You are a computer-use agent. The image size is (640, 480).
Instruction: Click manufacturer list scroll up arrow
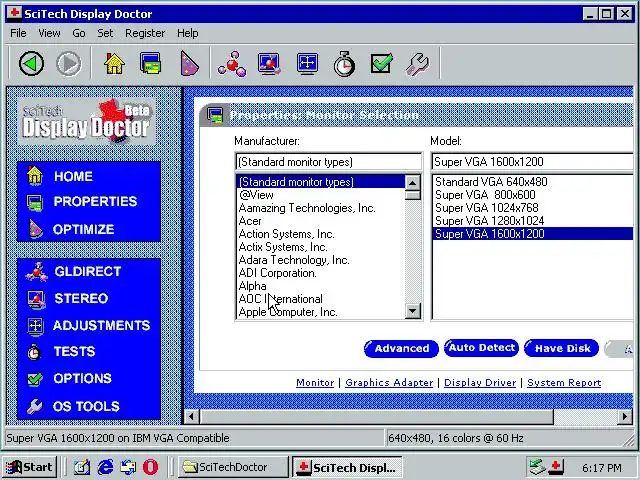pyautogui.click(x=413, y=182)
